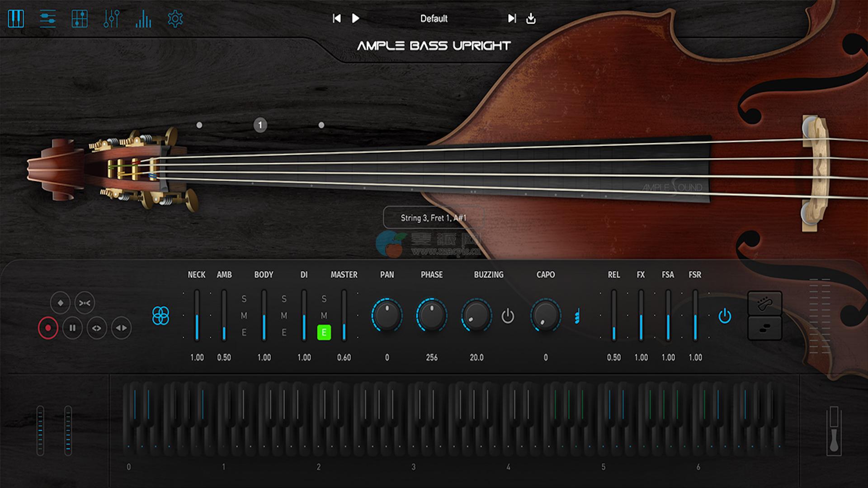Click the right mod wheel strip
The image size is (868, 488).
(68, 431)
